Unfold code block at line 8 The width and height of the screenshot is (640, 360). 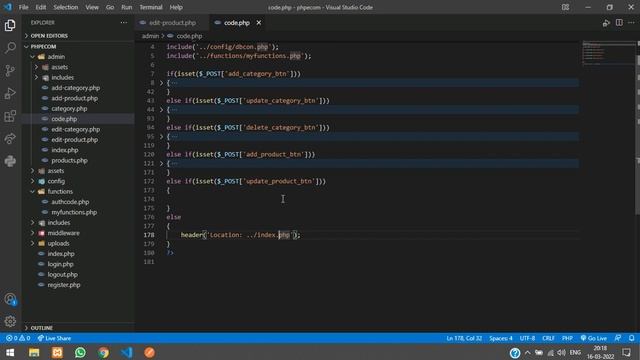pyautogui.click(x=161, y=83)
